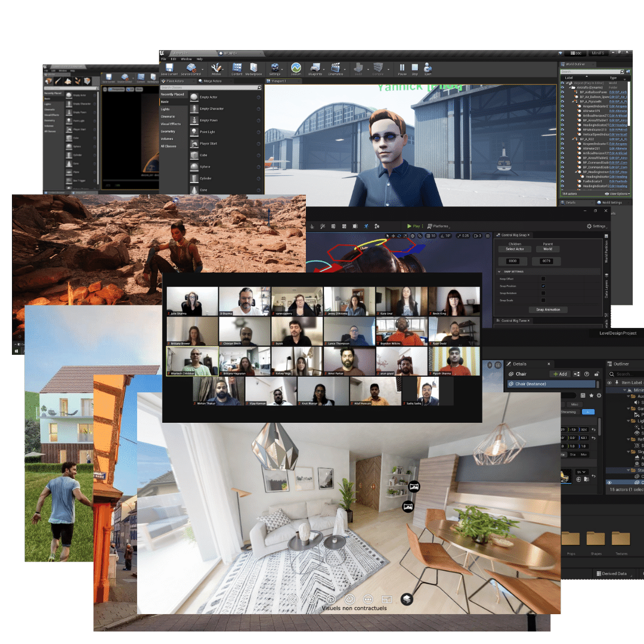The width and height of the screenshot is (644, 644).
Task: Click the Eject toolbar icon
Action: click(428, 69)
